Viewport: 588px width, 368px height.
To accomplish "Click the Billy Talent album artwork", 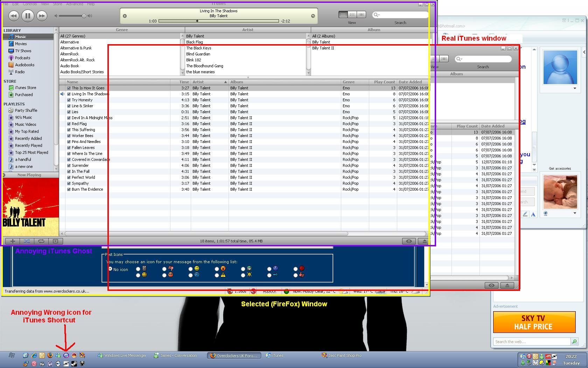I will pos(30,206).
